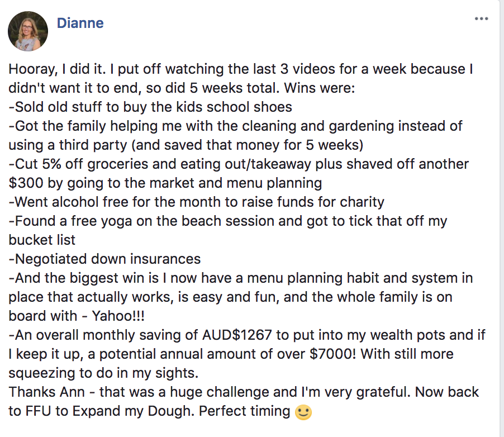Click the 'Negotiated down insurances' line
504x437 pixels.
pos(104,259)
